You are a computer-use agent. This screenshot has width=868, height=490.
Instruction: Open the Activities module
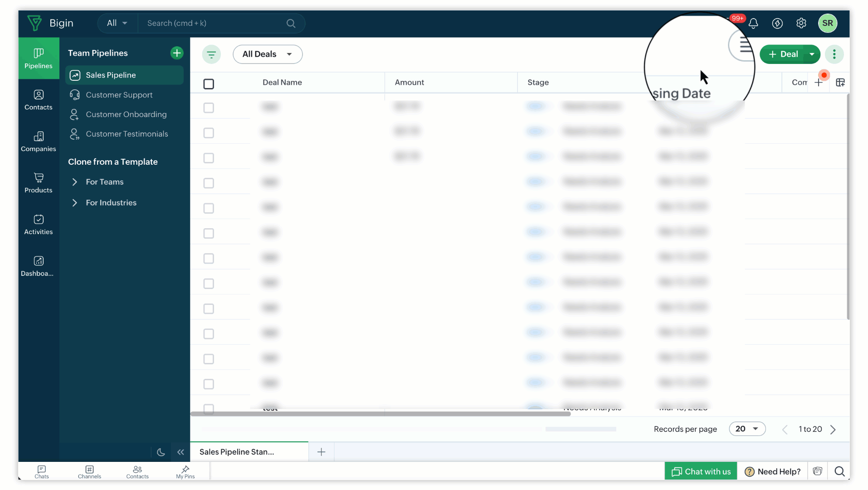pos(39,225)
